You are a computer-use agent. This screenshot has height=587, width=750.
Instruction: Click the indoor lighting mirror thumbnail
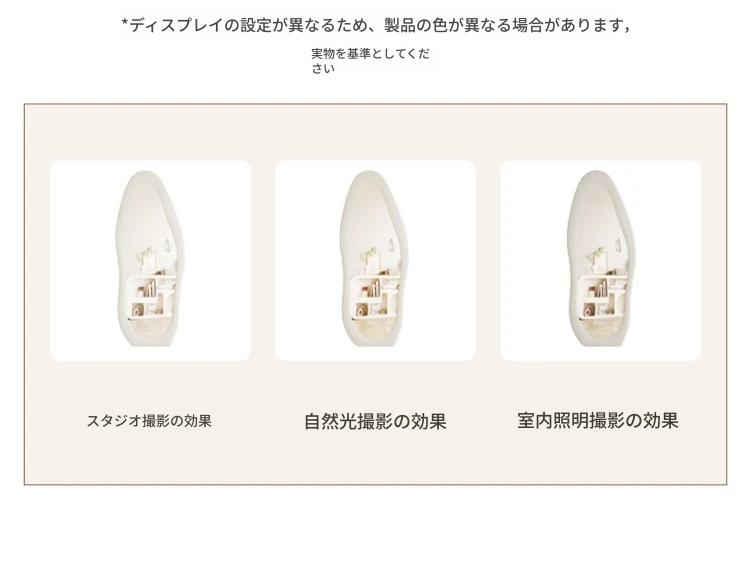[x=600, y=261]
